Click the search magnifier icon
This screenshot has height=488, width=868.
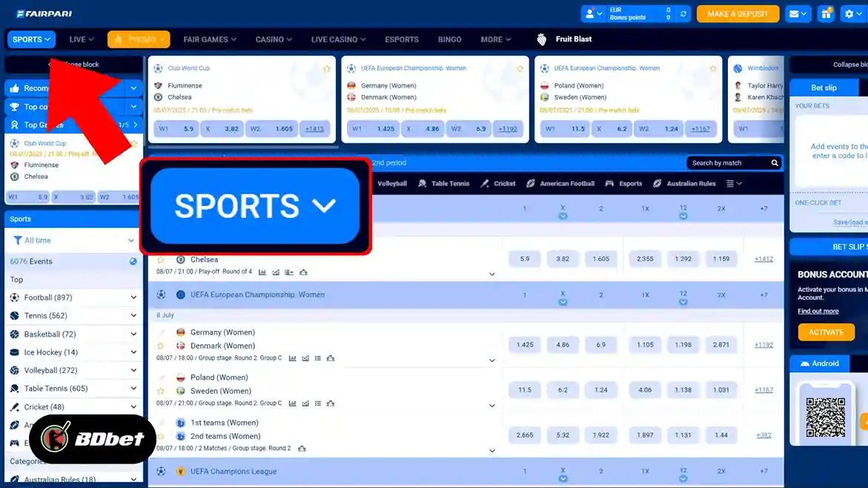point(775,163)
